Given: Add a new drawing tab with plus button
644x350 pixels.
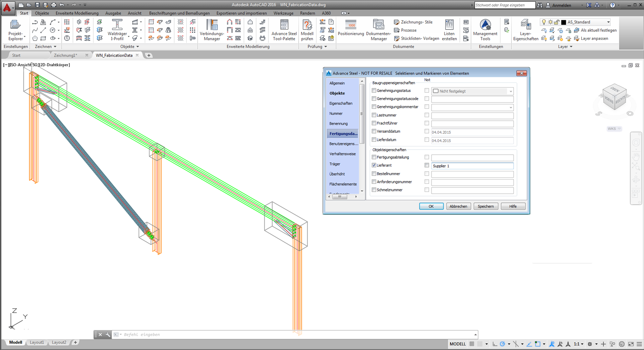Looking at the screenshot, I should (149, 55).
